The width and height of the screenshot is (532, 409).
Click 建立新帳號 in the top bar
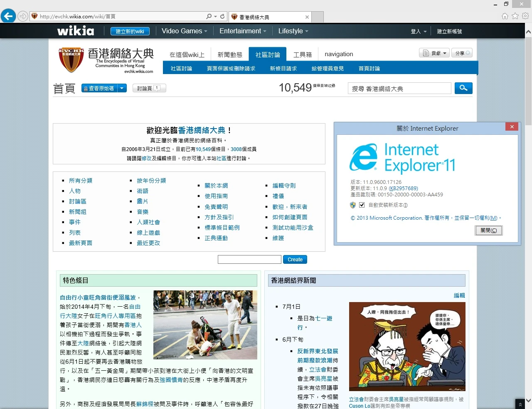tap(449, 31)
